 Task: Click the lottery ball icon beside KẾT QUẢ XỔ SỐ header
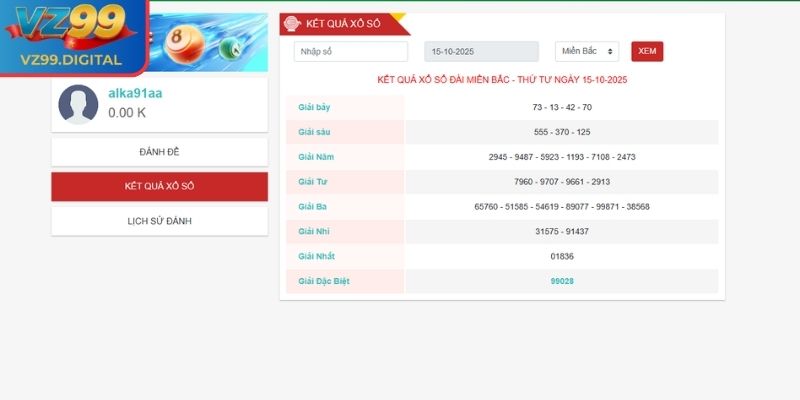click(x=293, y=24)
